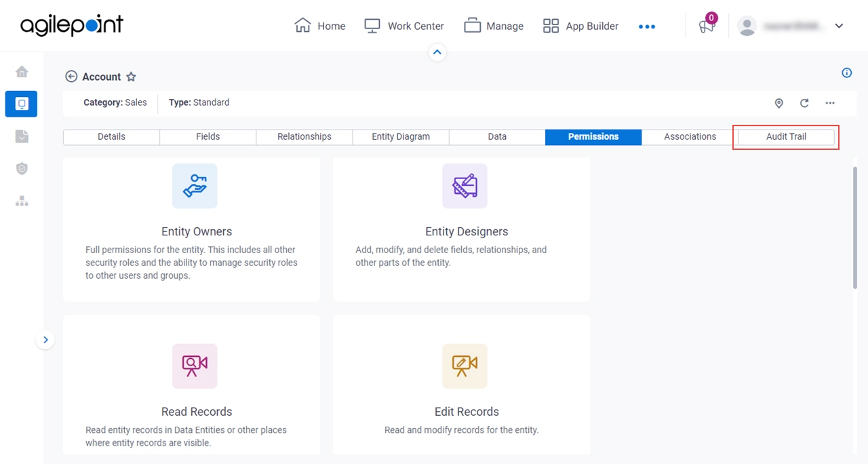This screenshot has width=868, height=464.
Task: Open the Read Records heading
Action: [197, 412]
